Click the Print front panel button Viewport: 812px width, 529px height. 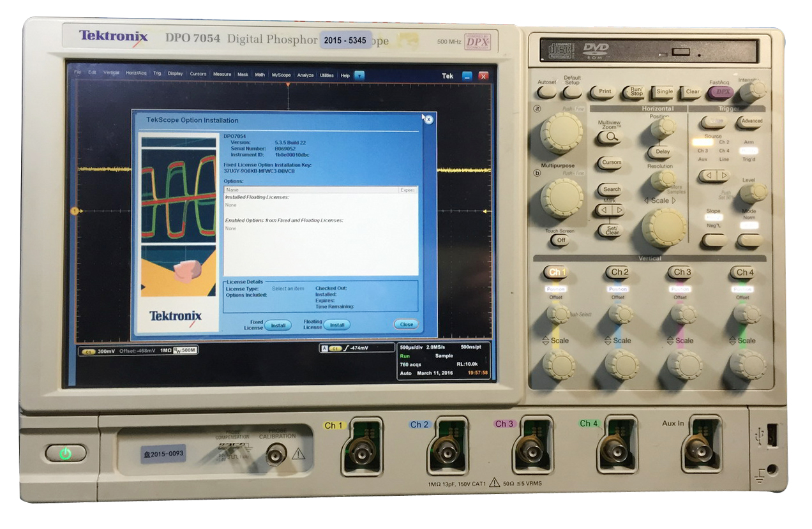tap(603, 92)
